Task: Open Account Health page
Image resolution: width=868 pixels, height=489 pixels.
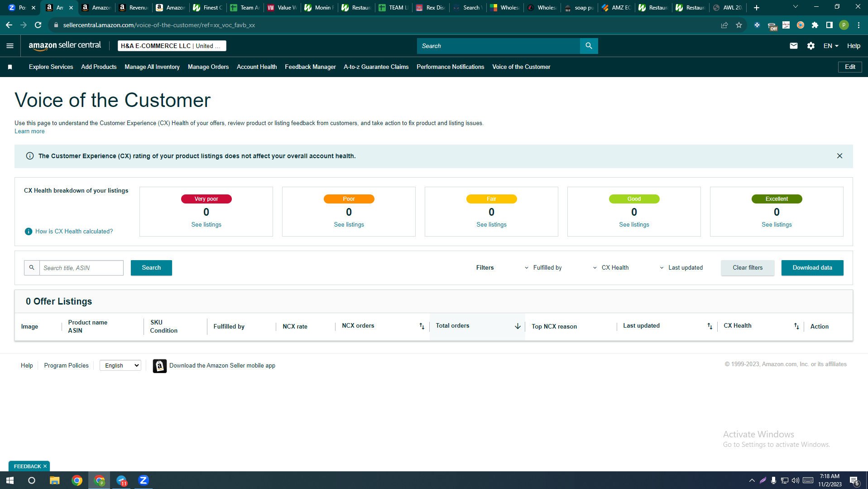Action: (257, 67)
